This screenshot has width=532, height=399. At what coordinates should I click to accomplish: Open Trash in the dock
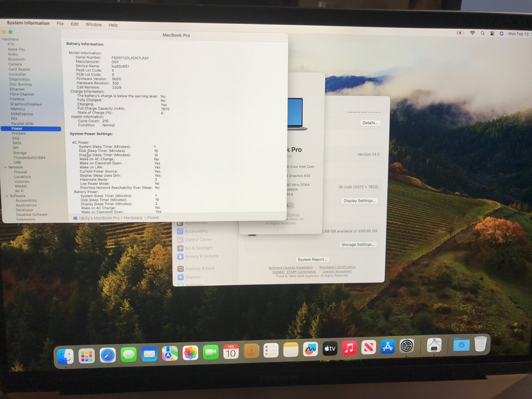480,344
